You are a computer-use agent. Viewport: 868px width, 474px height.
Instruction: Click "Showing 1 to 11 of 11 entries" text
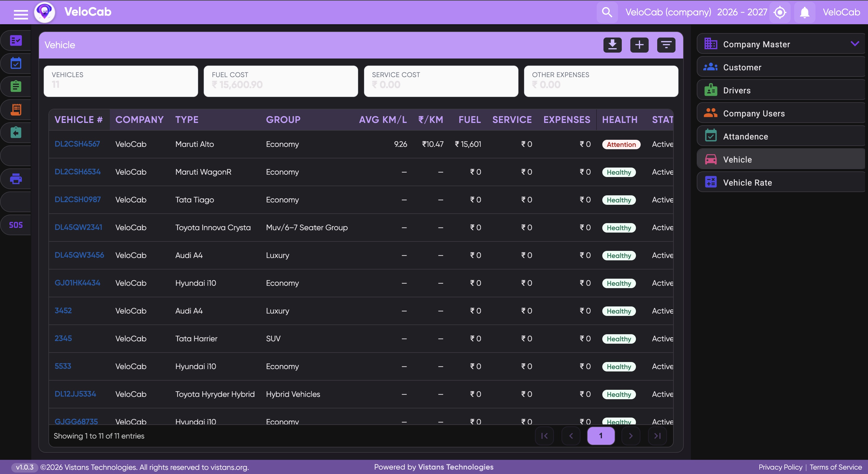click(x=99, y=436)
